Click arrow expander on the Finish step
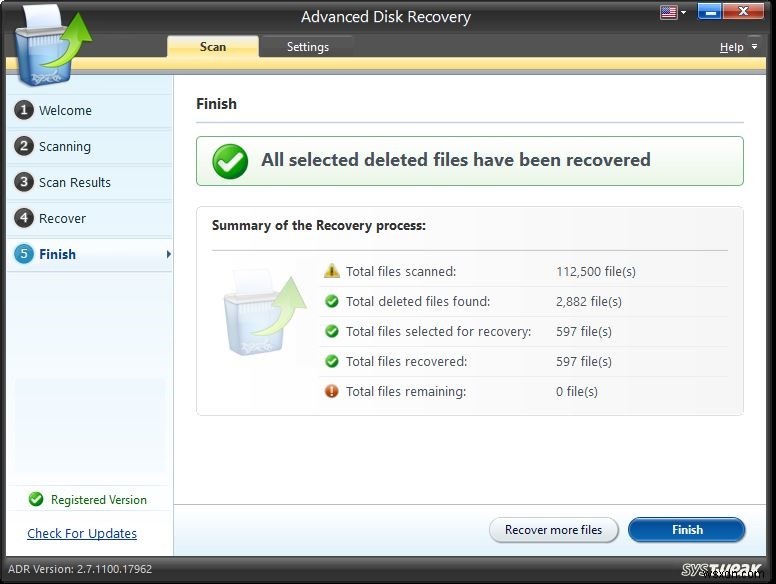 coord(168,254)
